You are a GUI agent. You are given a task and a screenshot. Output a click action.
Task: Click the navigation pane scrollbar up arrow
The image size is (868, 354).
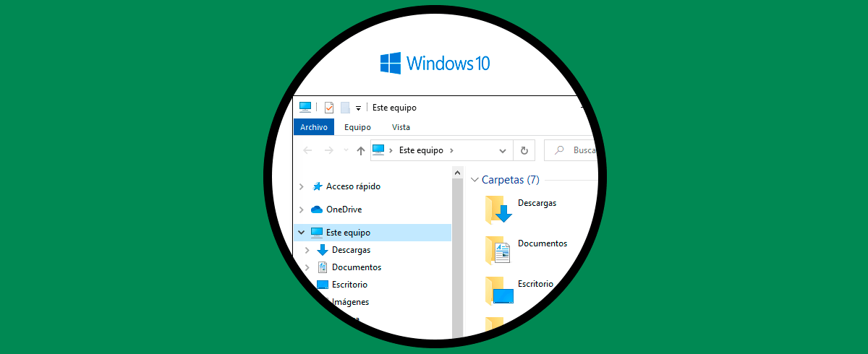click(457, 173)
